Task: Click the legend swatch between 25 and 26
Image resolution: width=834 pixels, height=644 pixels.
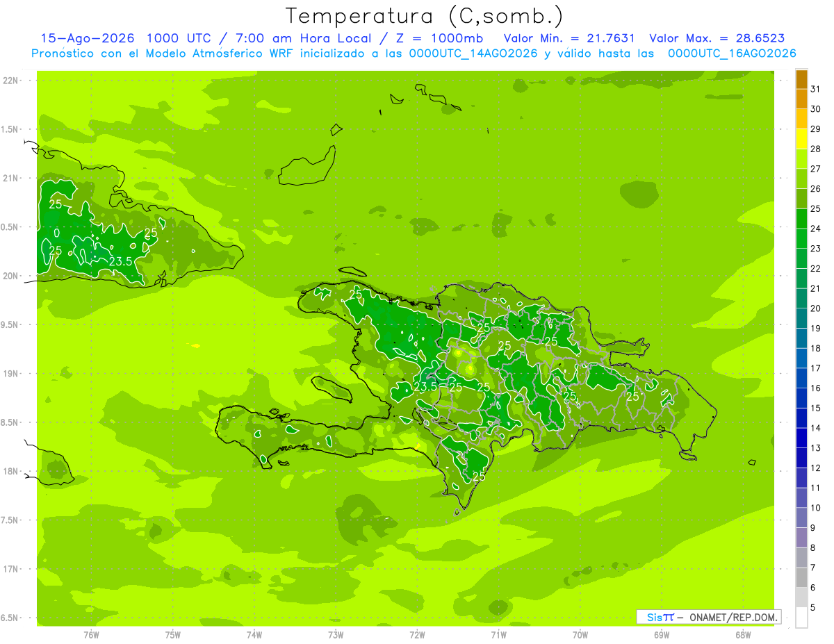Action: point(802,199)
